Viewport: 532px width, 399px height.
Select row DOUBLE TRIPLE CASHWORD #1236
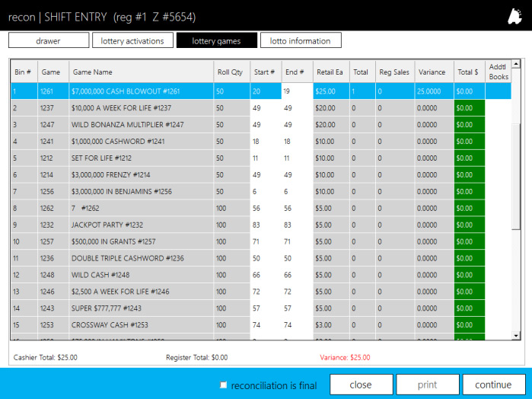(x=260, y=258)
